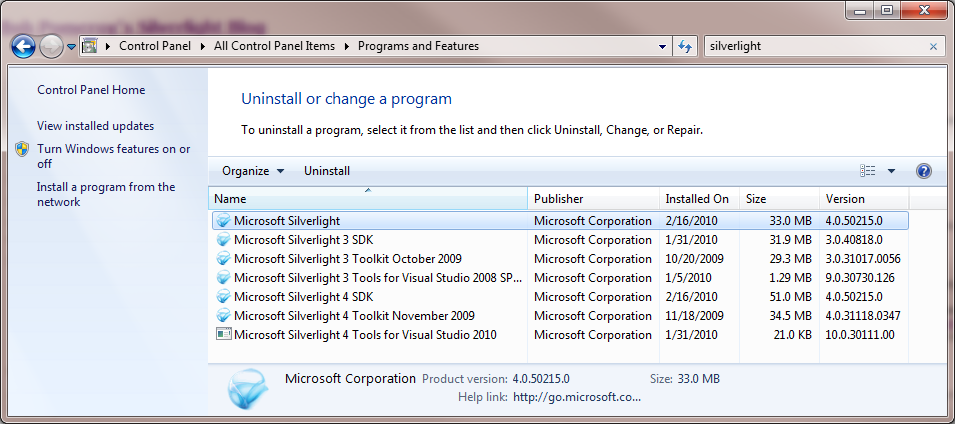Screen dimensions: 955x424
Task: Select Microsoft Silverlight 3 SDK entry
Action: (x=303, y=239)
